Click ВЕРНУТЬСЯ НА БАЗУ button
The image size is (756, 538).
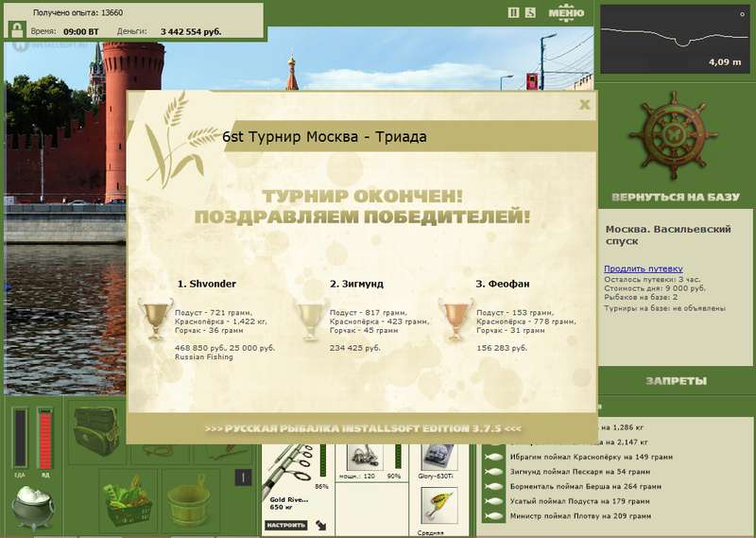click(676, 197)
